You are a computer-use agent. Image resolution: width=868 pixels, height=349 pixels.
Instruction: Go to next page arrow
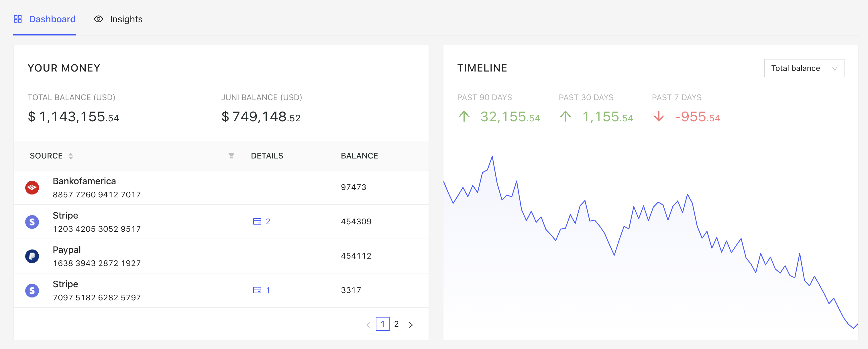point(411,324)
